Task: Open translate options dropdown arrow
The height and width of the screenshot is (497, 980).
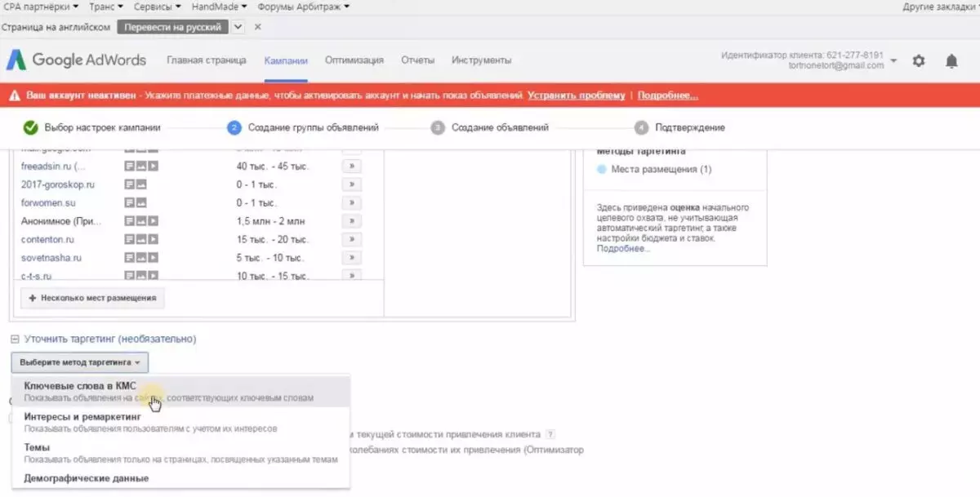Action: point(238,27)
